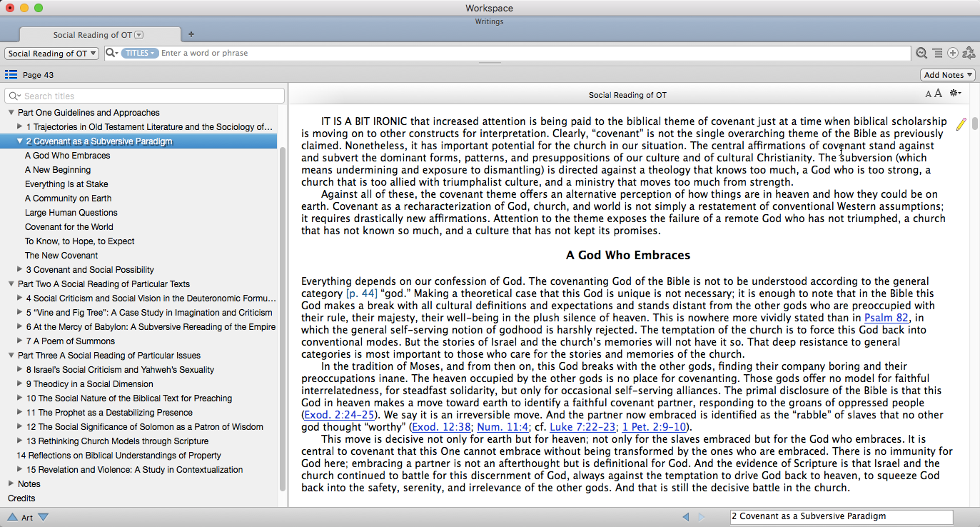Image resolution: width=980 pixels, height=527 pixels.
Task: Open the Exod. 2:24–25 link
Action: 339,415
